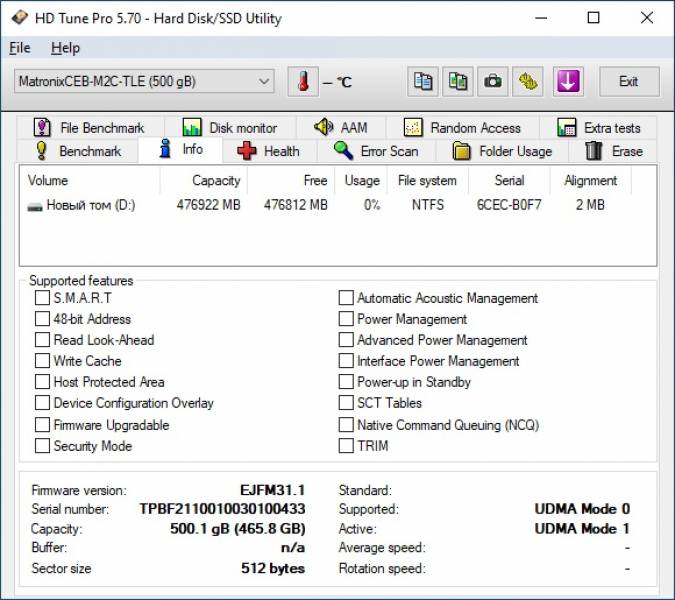
Task: Click the Usage column header
Action: click(x=361, y=180)
